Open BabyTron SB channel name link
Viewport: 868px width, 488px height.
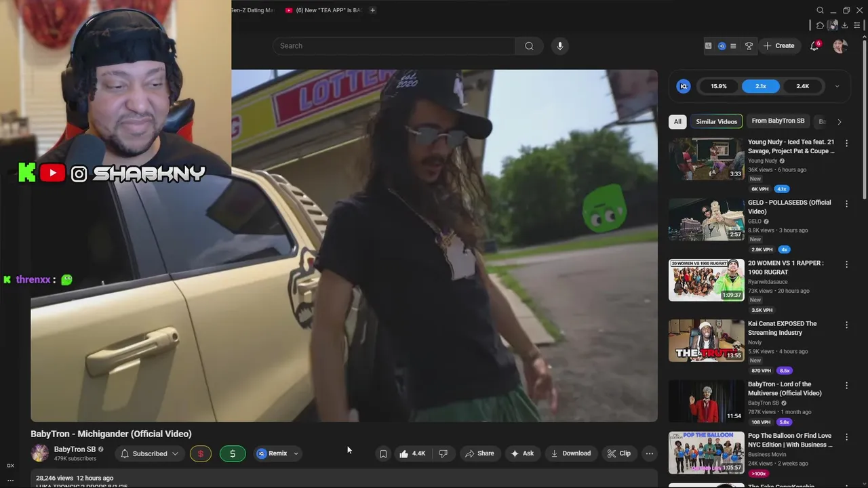[75, 449]
